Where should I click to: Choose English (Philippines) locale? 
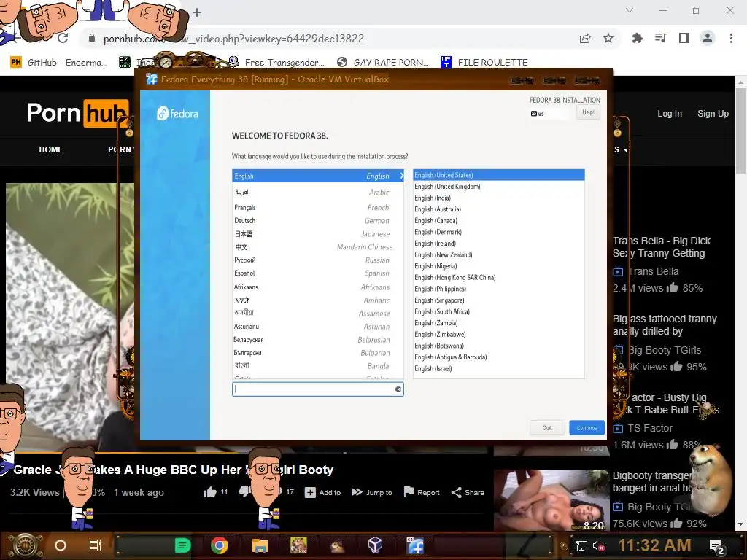click(499, 289)
